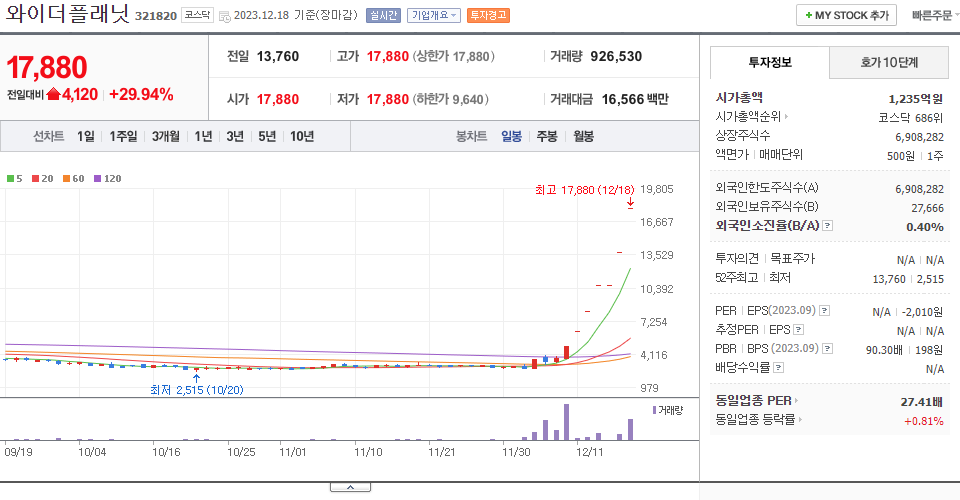The width and height of the screenshot is (960, 500).
Task: Select the 1년 line chart period
Action: [x=203, y=136]
